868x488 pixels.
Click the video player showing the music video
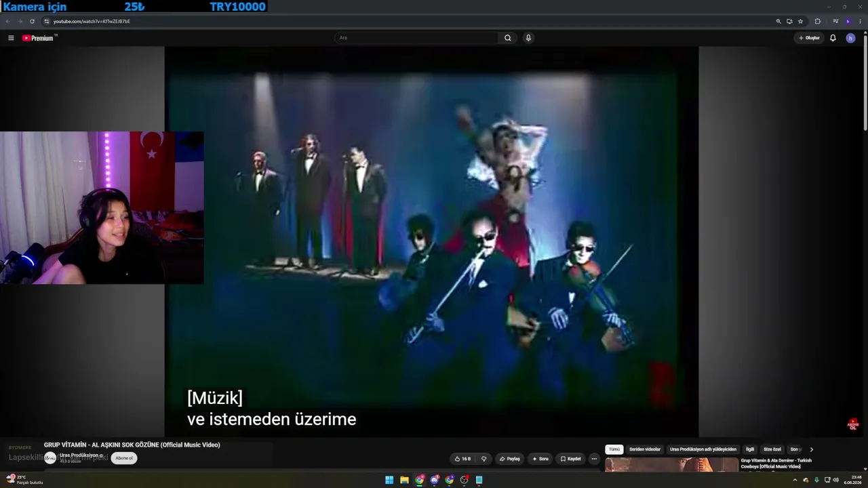click(x=431, y=241)
